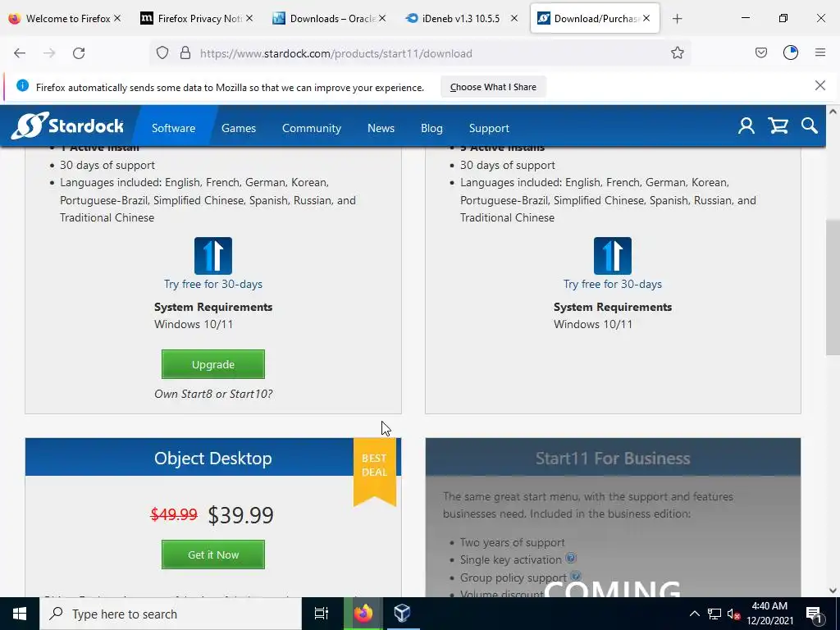Open the Blog menu item
Screen dimensions: 840x630
[x=431, y=128]
